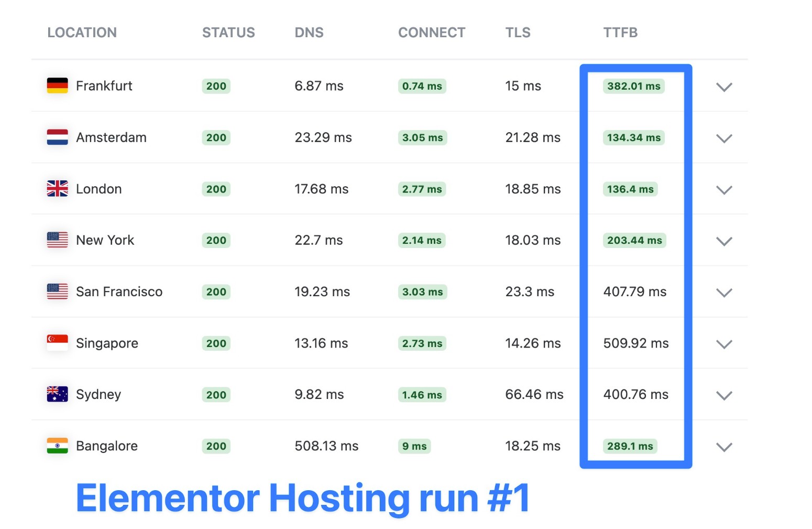Expand the New York row chevron
Image resolution: width=812 pixels, height=529 pixels.
[724, 241]
